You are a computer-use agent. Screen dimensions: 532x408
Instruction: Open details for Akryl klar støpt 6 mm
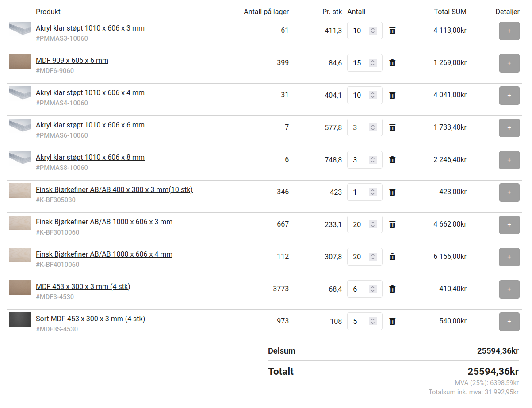(509, 128)
